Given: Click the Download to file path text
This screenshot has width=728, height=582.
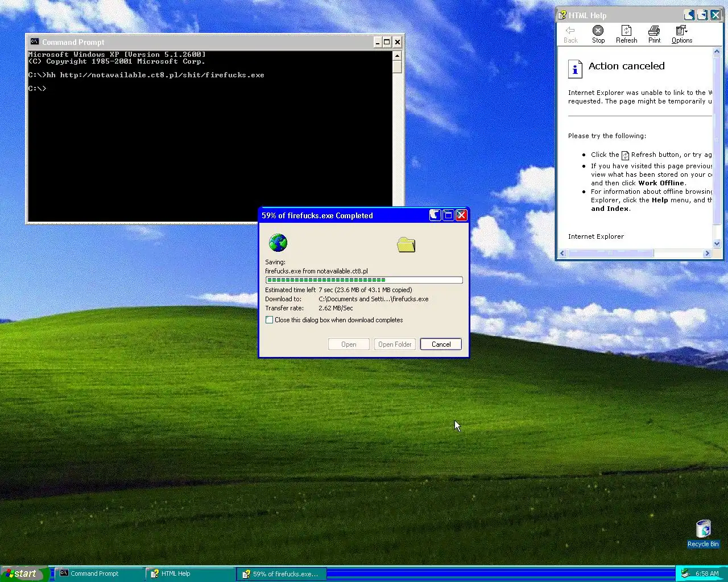Looking at the screenshot, I should [374, 299].
